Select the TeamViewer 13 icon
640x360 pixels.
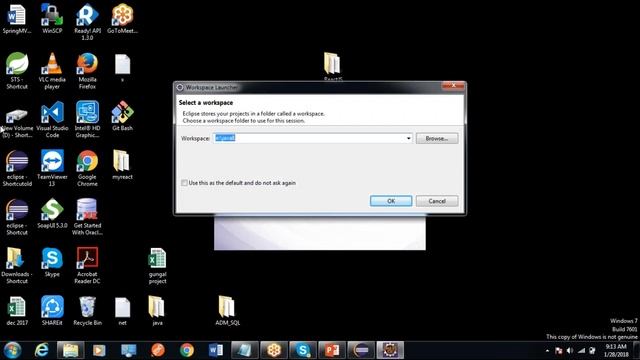(x=52, y=168)
